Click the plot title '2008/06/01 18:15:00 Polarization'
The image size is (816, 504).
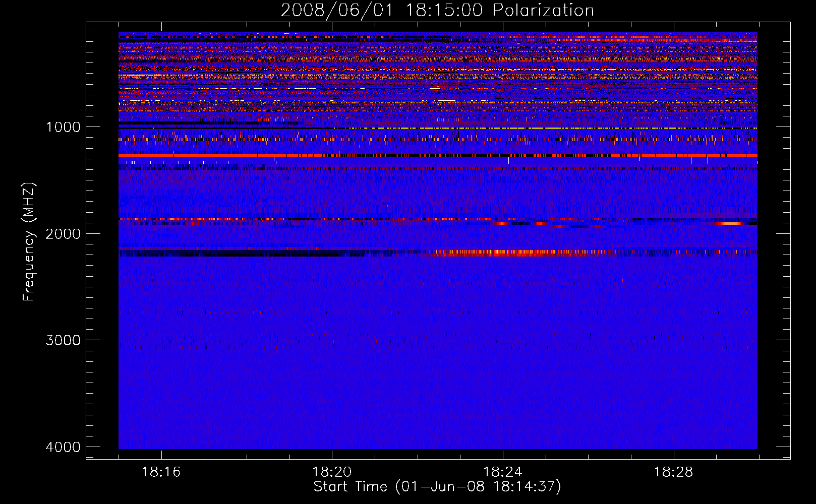pos(437,11)
